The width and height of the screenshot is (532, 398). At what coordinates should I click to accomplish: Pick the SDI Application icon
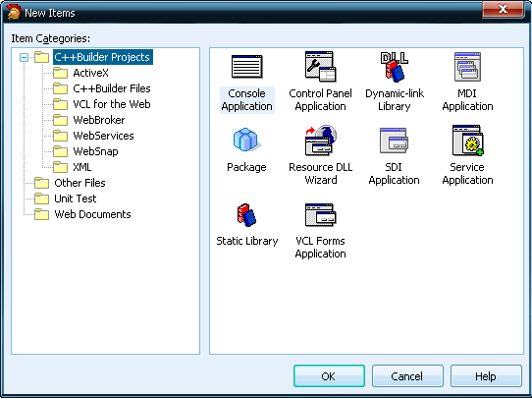394,141
